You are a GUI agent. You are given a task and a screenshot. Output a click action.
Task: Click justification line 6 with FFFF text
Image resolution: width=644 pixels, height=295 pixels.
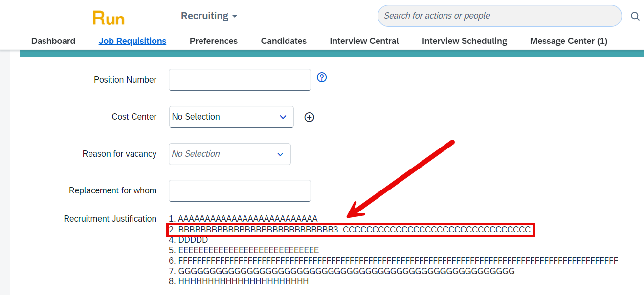pyautogui.click(x=393, y=261)
